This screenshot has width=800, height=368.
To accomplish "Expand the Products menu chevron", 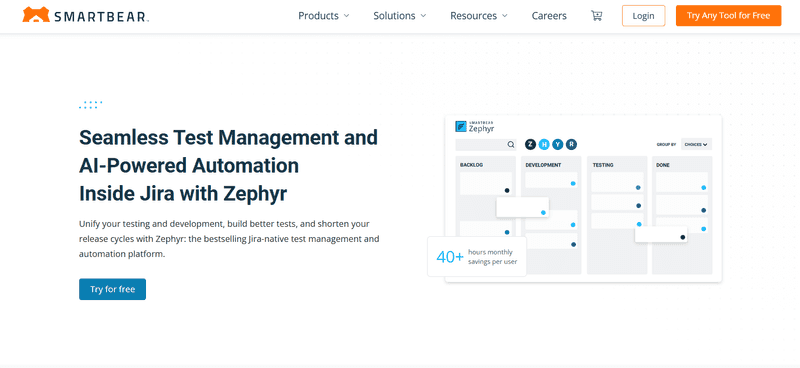I will pyautogui.click(x=346, y=16).
